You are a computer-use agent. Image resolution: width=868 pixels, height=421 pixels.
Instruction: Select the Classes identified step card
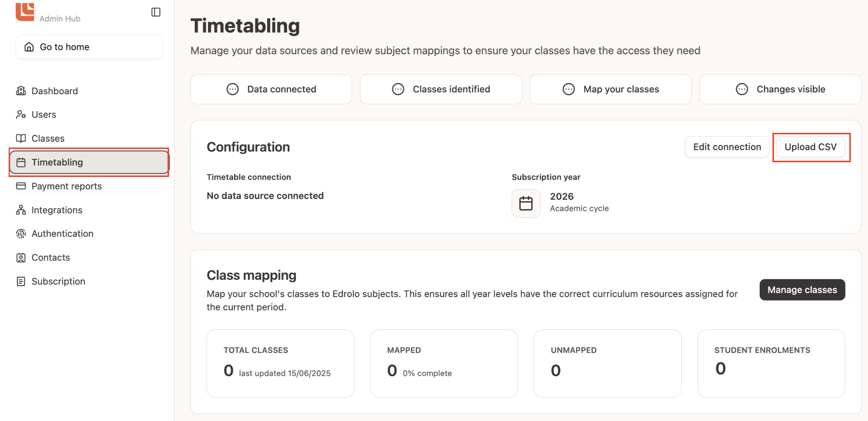click(x=441, y=89)
